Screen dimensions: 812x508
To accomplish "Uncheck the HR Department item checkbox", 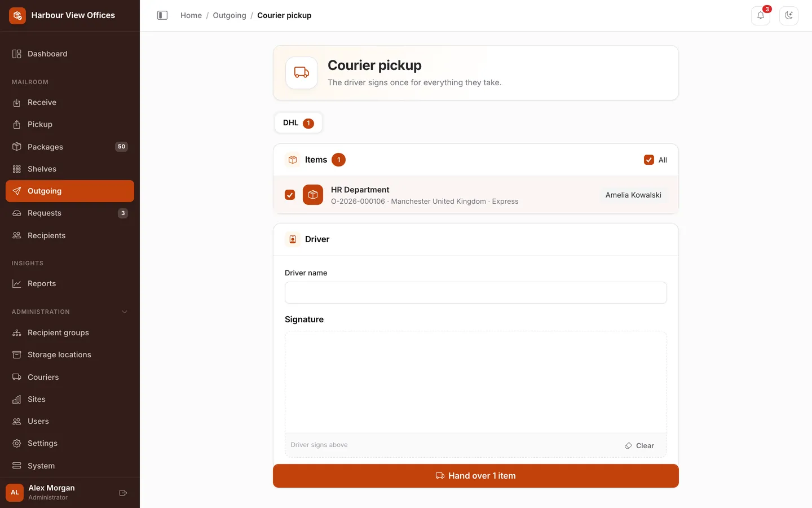I will (x=290, y=195).
